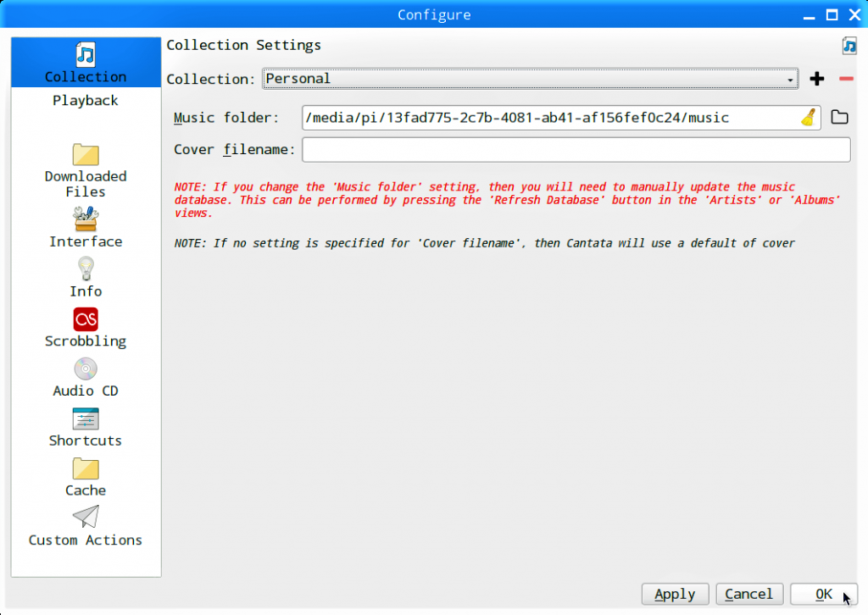Click the Music folder path field

pyautogui.click(x=547, y=118)
